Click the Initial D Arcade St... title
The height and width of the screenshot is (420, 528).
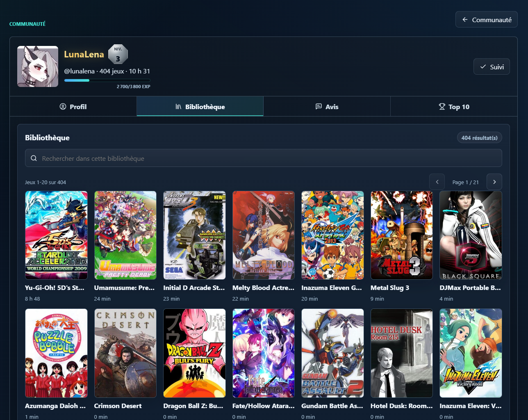pyautogui.click(x=194, y=288)
